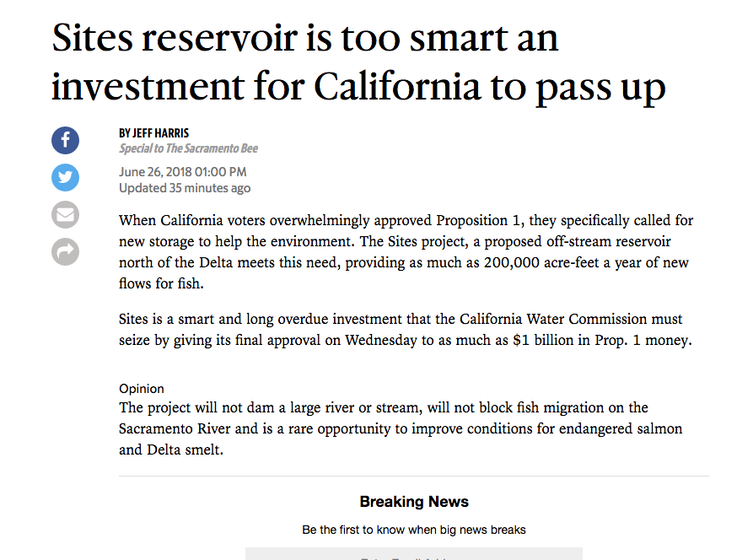Viewport: 737px width, 560px height.
Task: Click the June 26, 2018 publish date
Action: coord(182,172)
